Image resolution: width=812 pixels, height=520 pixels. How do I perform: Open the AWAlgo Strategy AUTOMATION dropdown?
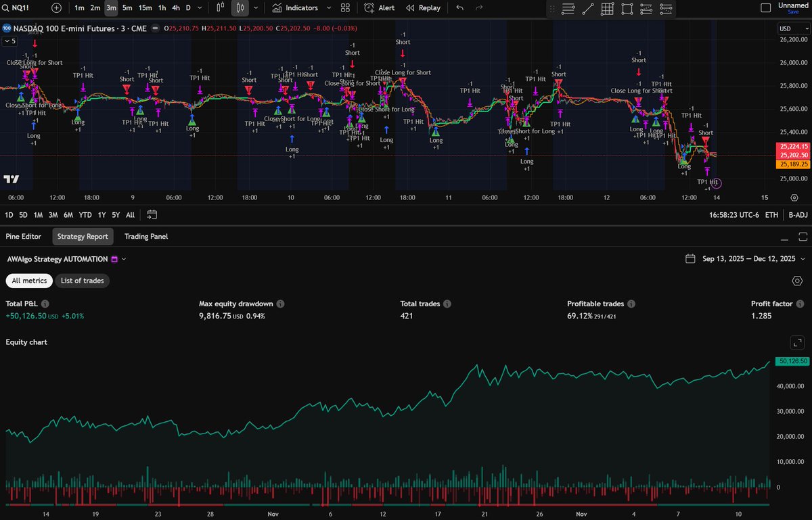tap(124, 259)
